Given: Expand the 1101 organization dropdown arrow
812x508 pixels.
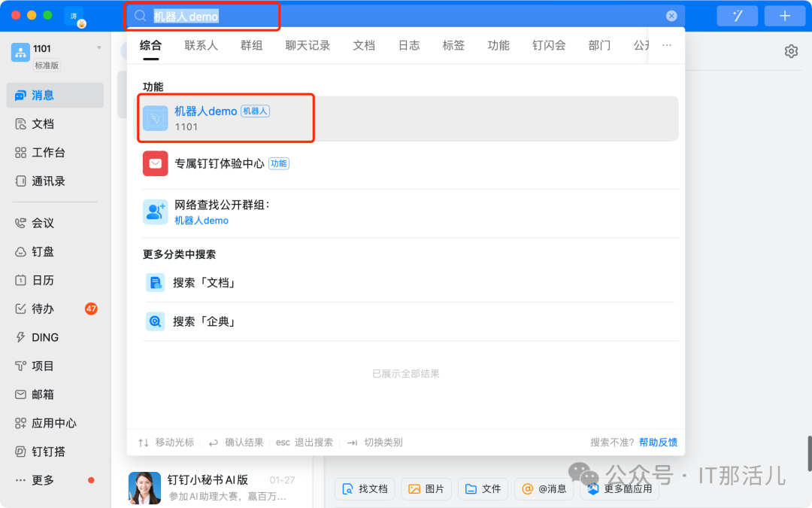Looking at the screenshot, I should (x=99, y=47).
